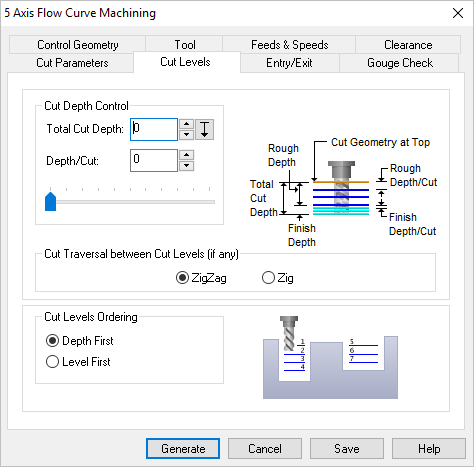Click the cut depth diagram illustration
Screen dimensions: 474x467
[343, 192]
